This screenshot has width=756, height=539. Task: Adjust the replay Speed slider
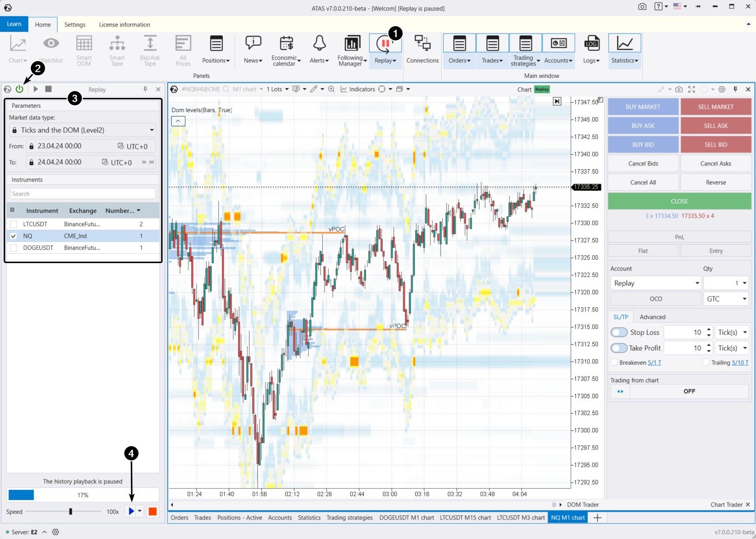coord(70,511)
